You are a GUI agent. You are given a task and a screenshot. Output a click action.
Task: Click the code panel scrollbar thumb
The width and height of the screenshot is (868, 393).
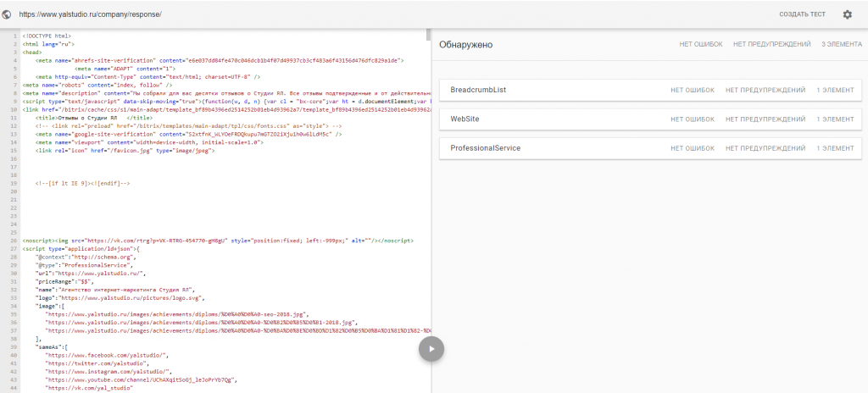pos(428,35)
